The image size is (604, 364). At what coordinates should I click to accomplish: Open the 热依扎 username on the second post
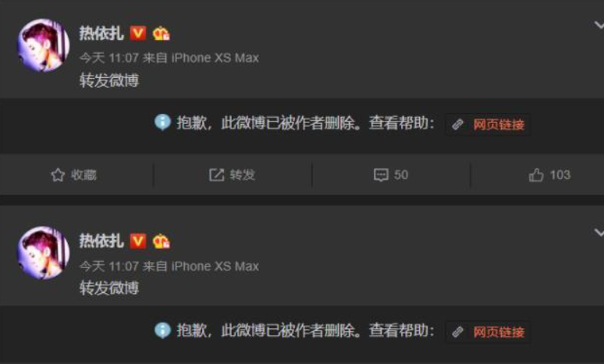pyautogui.click(x=101, y=242)
